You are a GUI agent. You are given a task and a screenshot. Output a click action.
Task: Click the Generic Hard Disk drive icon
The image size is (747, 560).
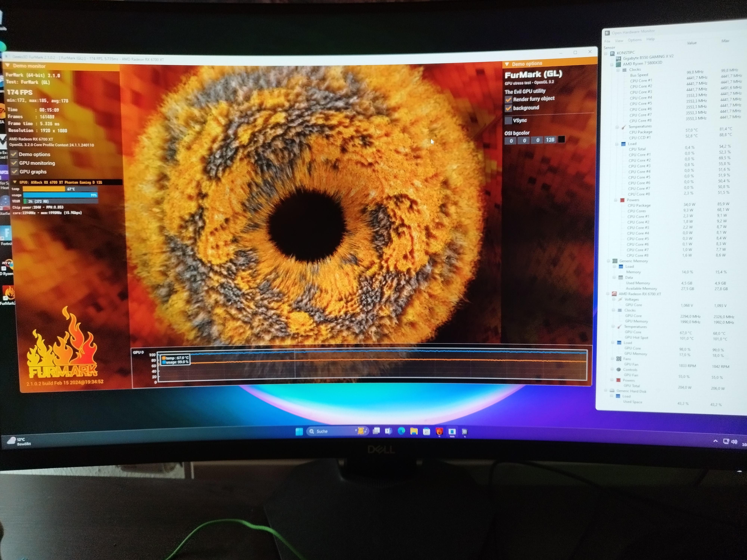tap(612, 391)
